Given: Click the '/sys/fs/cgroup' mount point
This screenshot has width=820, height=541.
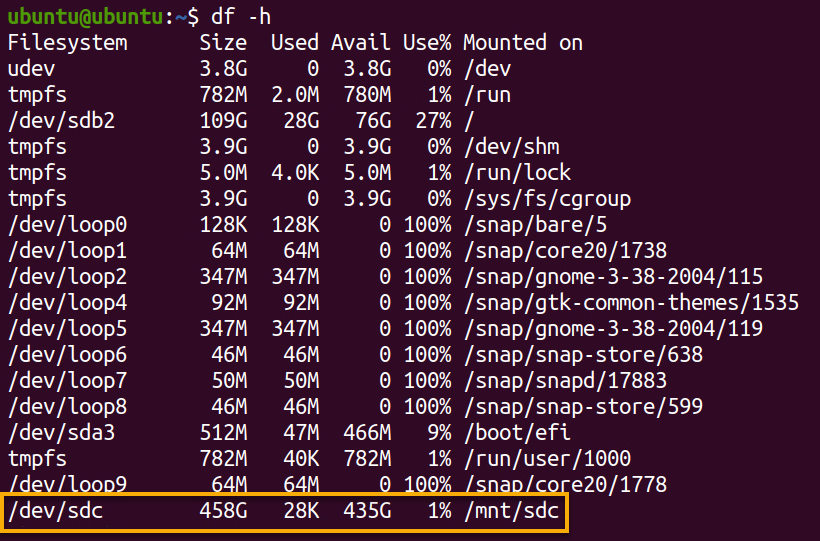Looking at the screenshot, I should pos(547,199).
